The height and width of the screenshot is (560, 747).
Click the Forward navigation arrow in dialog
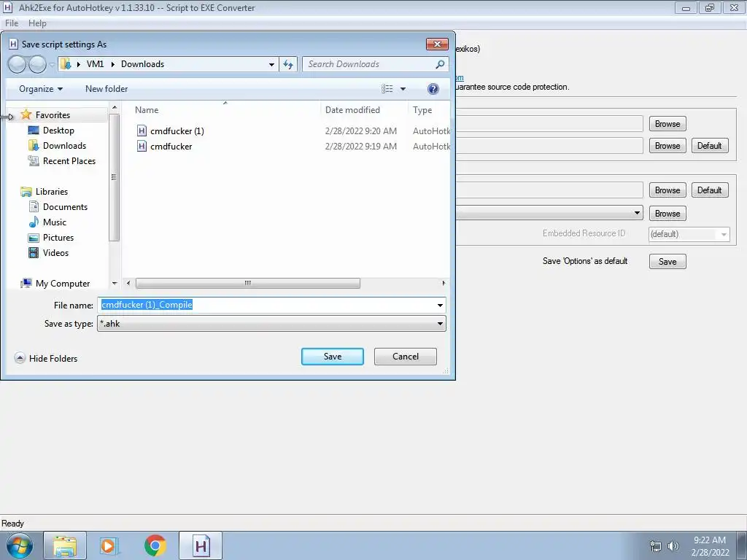[x=38, y=64]
